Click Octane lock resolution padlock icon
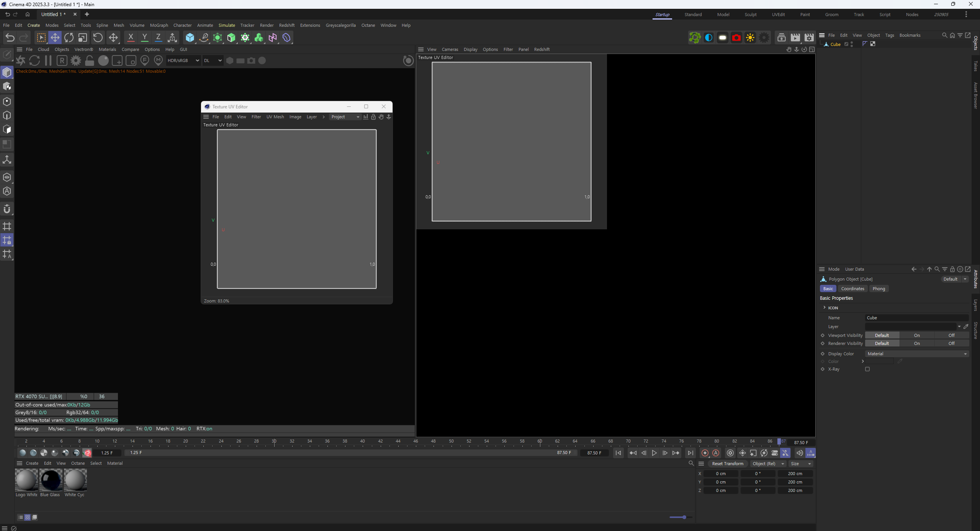This screenshot has height=531, width=980. [90, 60]
